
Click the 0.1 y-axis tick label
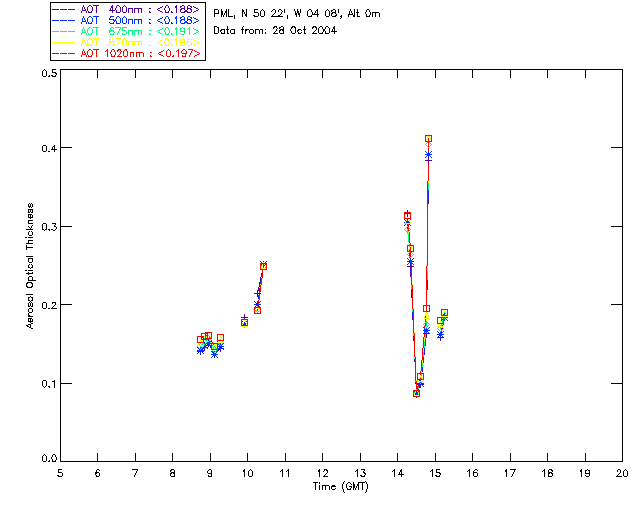[49, 384]
